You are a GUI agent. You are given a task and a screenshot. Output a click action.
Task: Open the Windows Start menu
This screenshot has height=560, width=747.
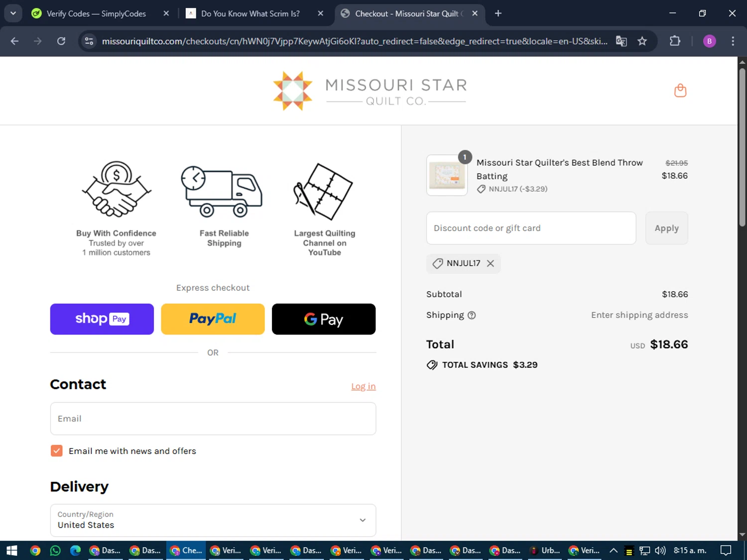[x=12, y=551]
